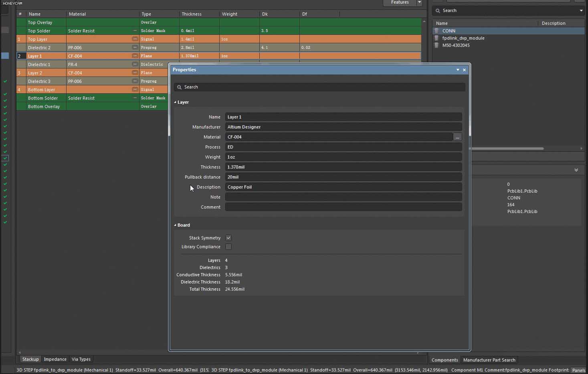Viewport: 588px width, 374px height.
Task: Click the M50-4302045 component icon
Action: click(437, 45)
